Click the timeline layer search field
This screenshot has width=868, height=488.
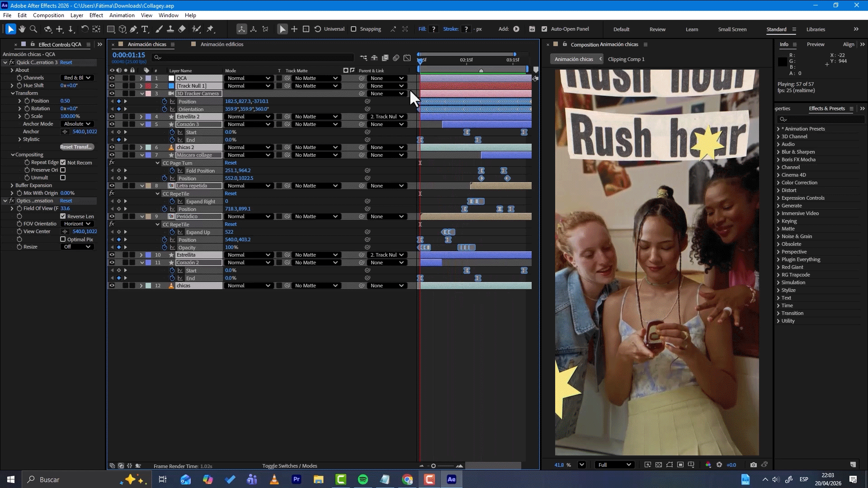253,57
